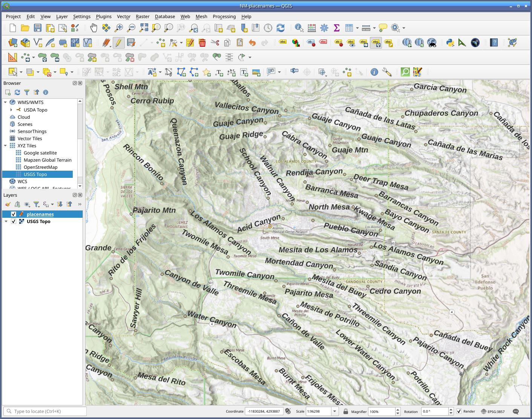Click the Zoom Full extent icon
The image size is (532, 419).
pos(144,28)
